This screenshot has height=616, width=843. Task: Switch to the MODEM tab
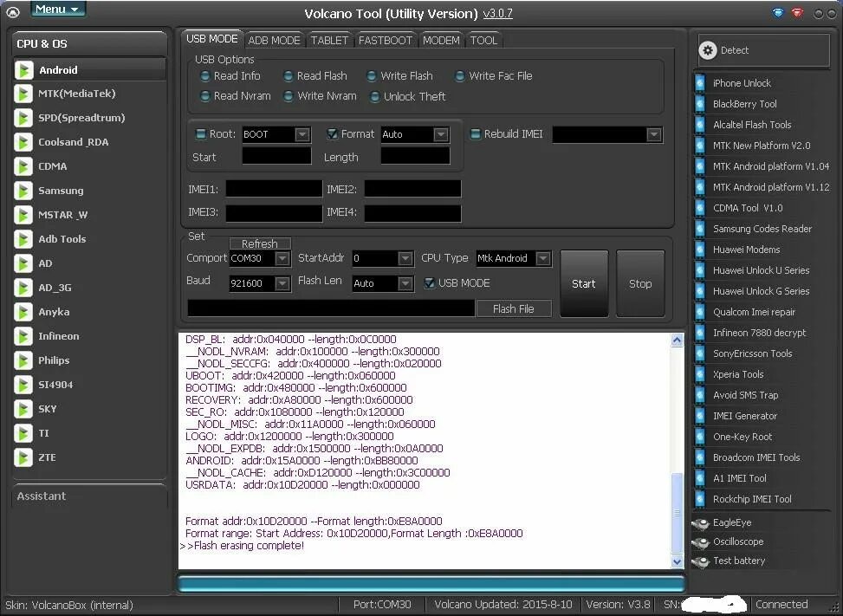pos(441,41)
